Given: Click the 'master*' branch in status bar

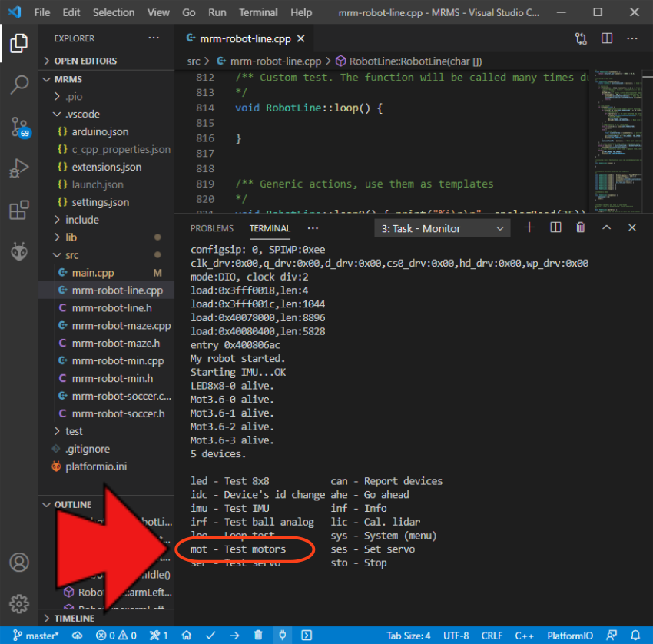Looking at the screenshot, I should pos(36,636).
